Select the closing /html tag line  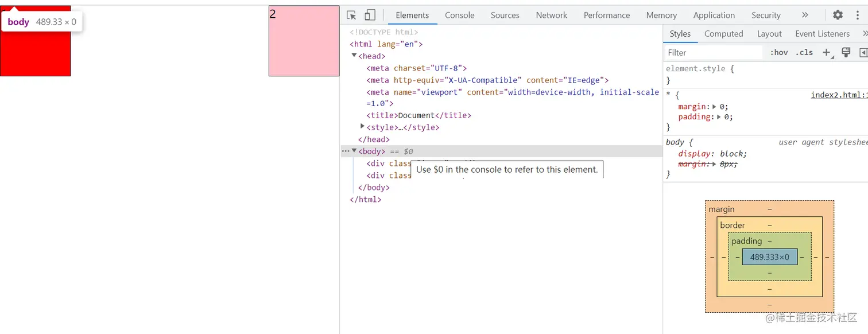tap(366, 200)
